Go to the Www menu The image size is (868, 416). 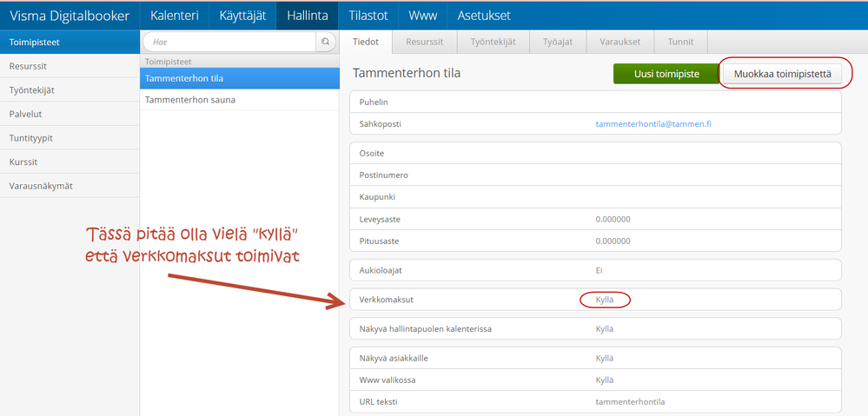pos(422,16)
